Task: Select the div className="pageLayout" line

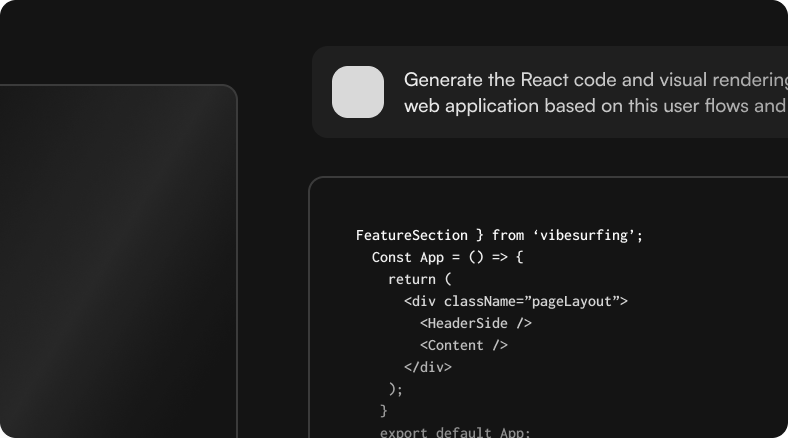Action: [516, 301]
